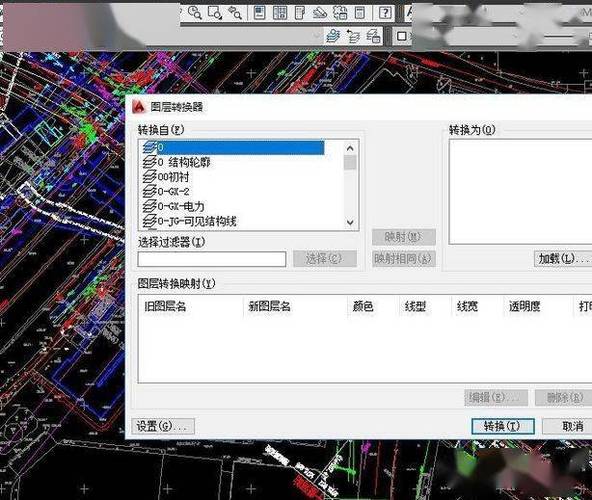Open the QuickCalc calculator icon

point(360,13)
